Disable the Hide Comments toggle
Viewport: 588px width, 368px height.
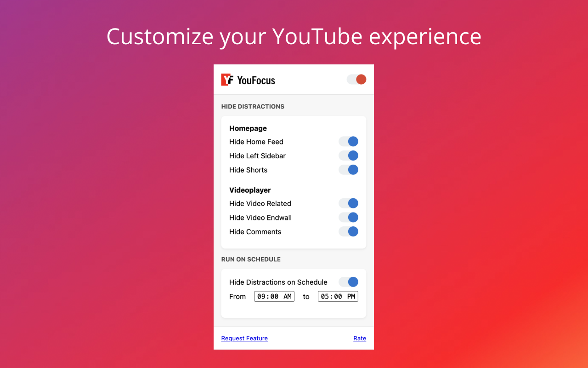point(348,232)
